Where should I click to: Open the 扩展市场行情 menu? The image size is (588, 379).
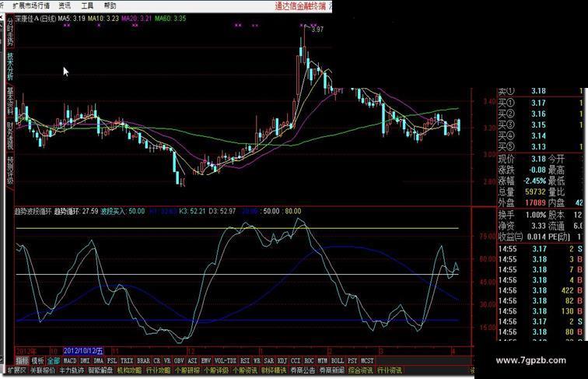coord(31,5)
